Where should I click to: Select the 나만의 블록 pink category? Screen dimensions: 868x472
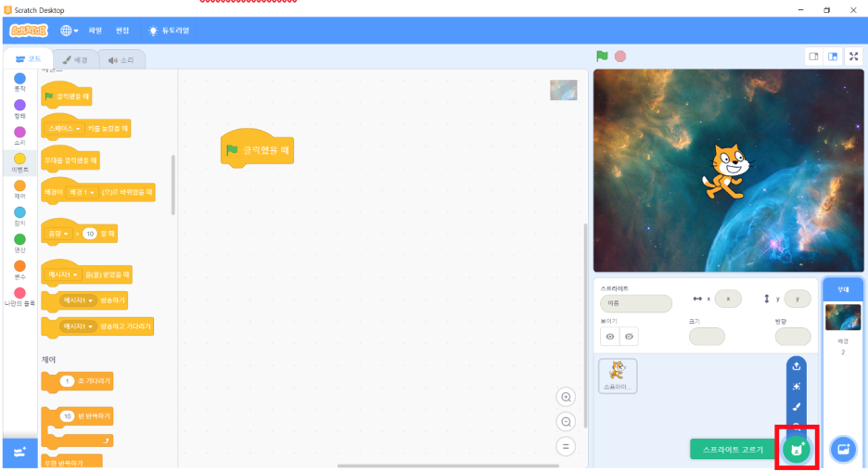point(19,297)
